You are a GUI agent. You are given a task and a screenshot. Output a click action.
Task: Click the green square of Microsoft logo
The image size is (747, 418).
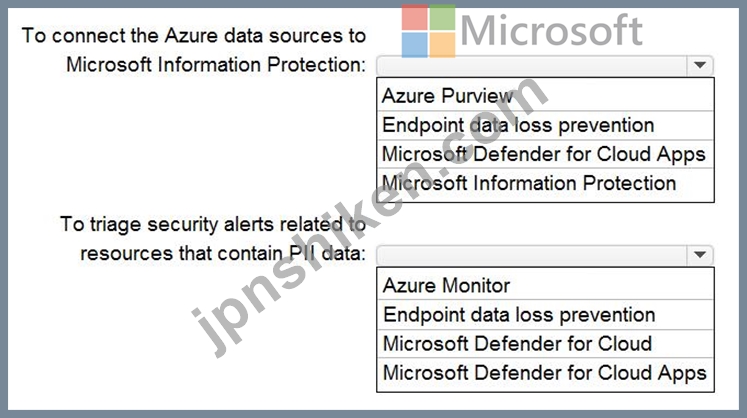click(443, 17)
